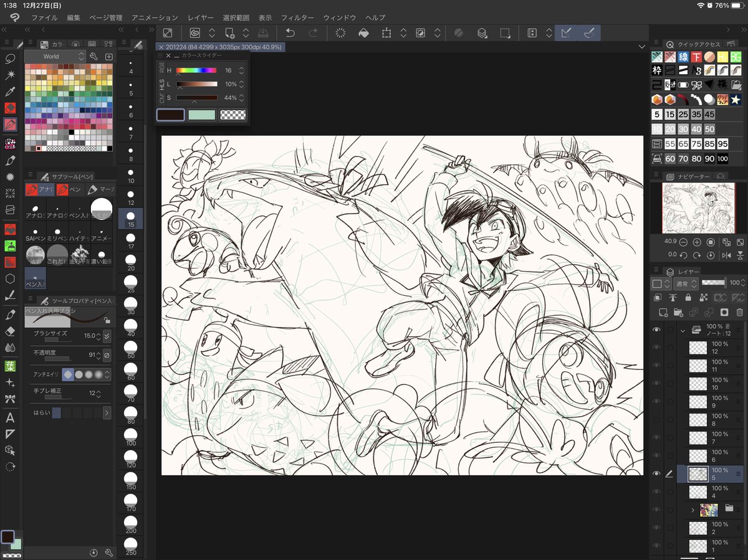Select the Lasso selection tool
748x560 pixels.
[10, 59]
